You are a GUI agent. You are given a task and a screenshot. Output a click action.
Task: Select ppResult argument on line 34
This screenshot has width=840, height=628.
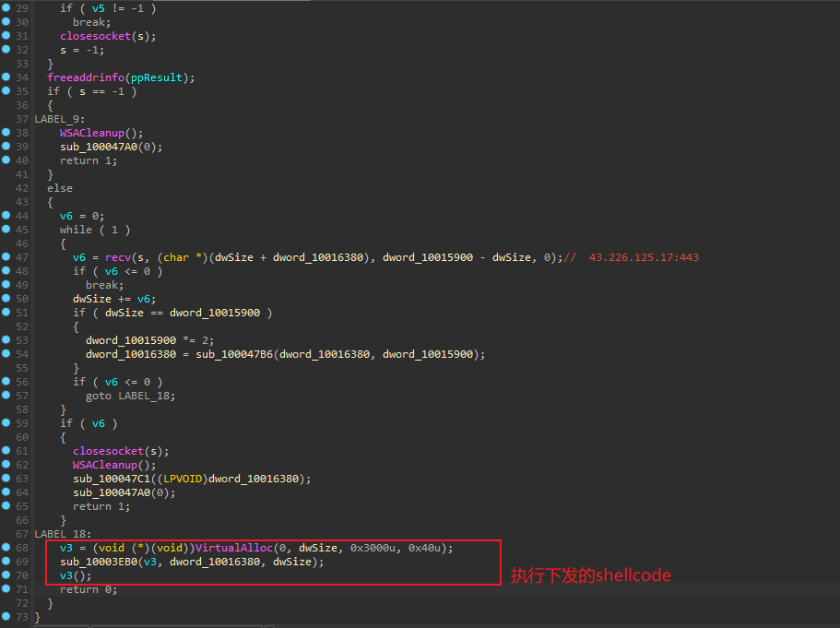coord(157,77)
